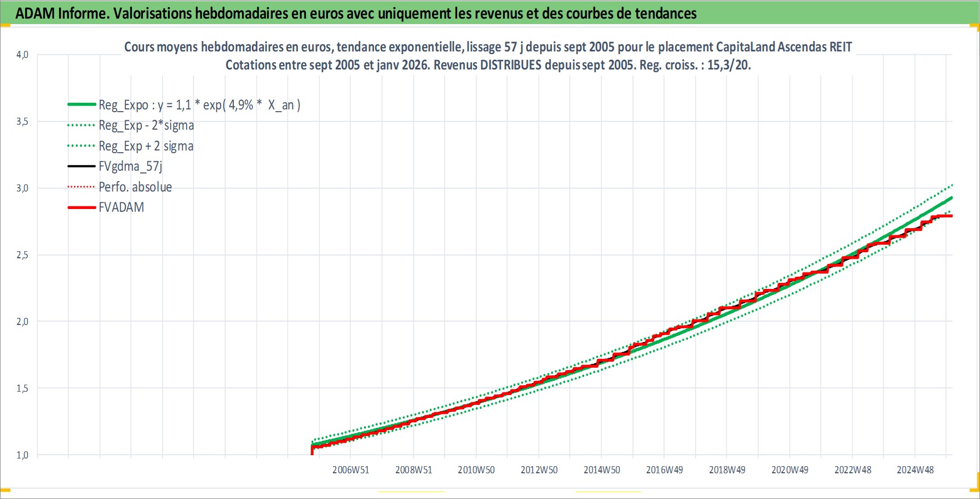Click the 2020W49 x-axis label
The width and height of the screenshot is (980, 499).
[790, 470]
